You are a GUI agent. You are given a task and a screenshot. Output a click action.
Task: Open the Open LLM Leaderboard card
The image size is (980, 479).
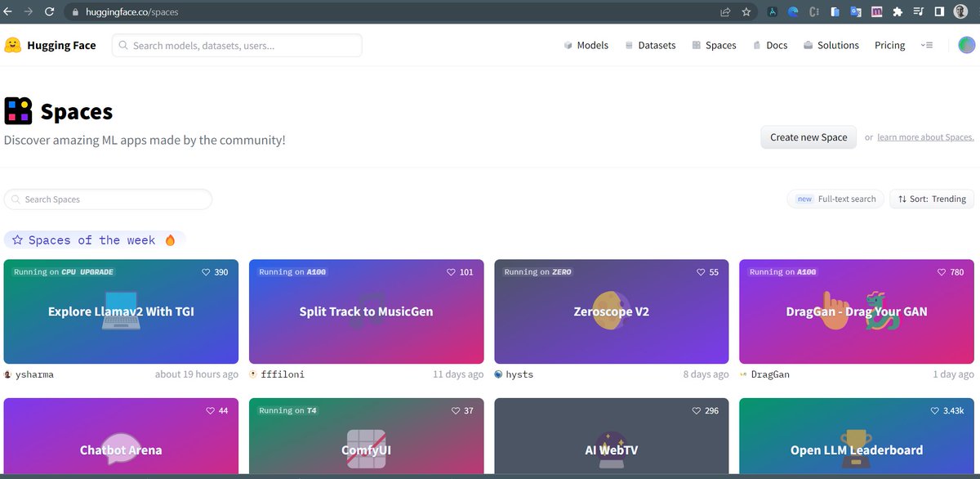(857, 436)
